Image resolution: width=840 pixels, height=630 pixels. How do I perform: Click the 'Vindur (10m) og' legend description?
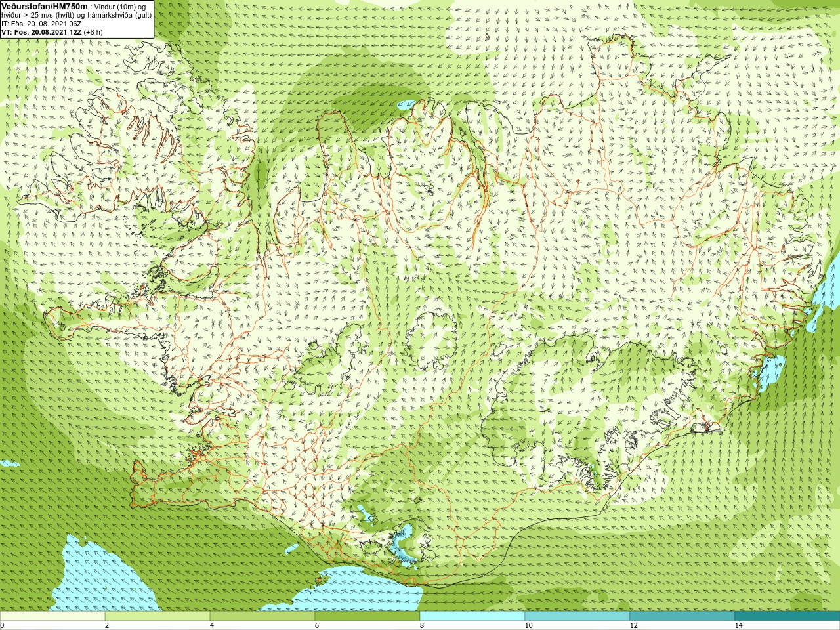(x=120, y=7)
